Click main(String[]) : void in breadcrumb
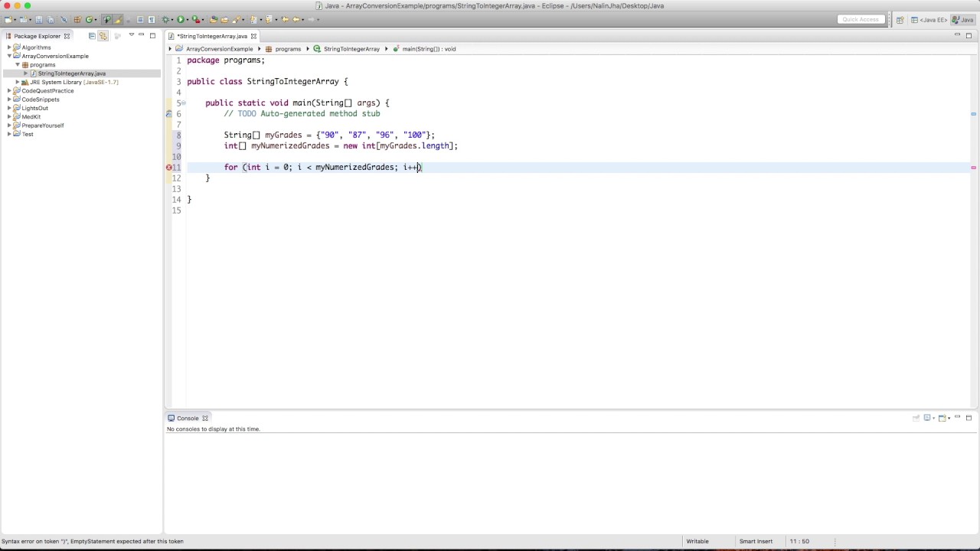 pos(429,49)
